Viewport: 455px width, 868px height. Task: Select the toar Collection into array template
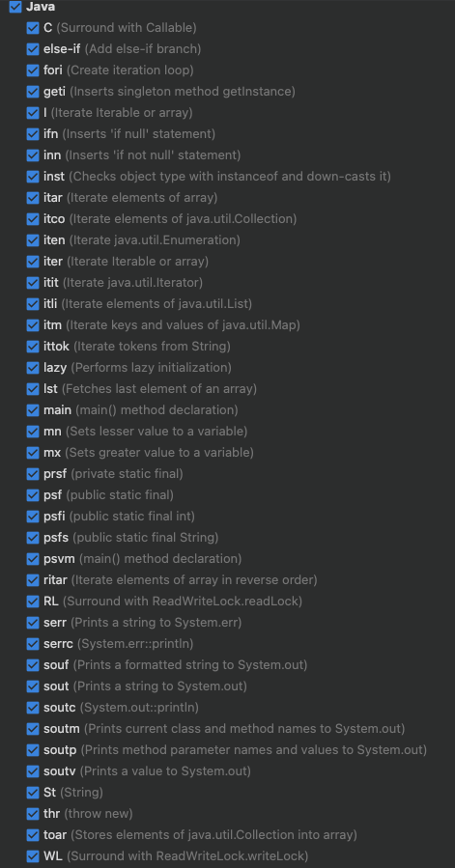200,834
